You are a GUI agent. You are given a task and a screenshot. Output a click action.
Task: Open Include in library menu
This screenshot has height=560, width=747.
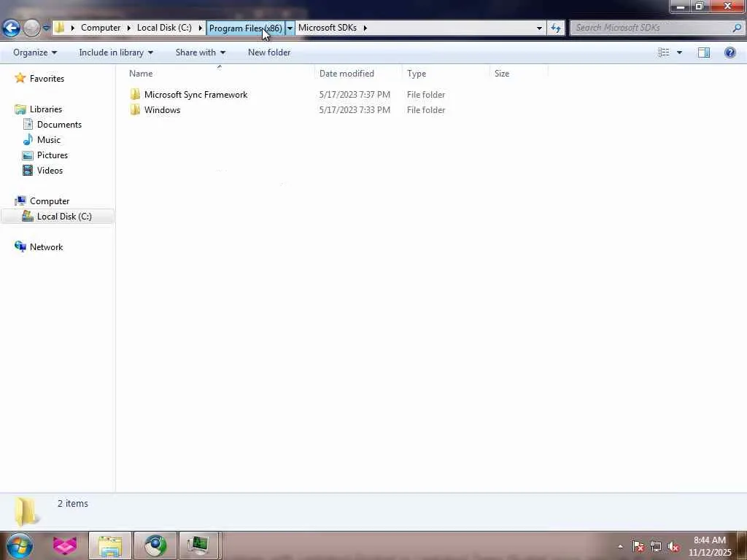click(x=116, y=52)
